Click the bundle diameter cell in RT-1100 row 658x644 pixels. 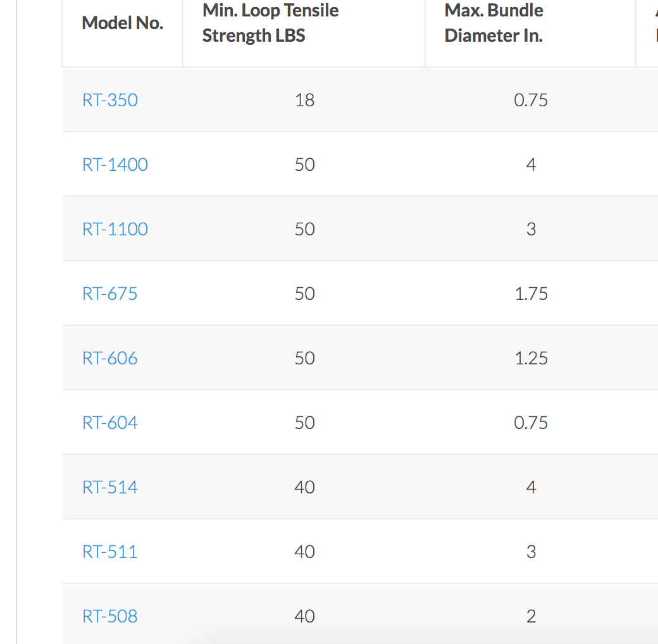pyautogui.click(x=531, y=229)
